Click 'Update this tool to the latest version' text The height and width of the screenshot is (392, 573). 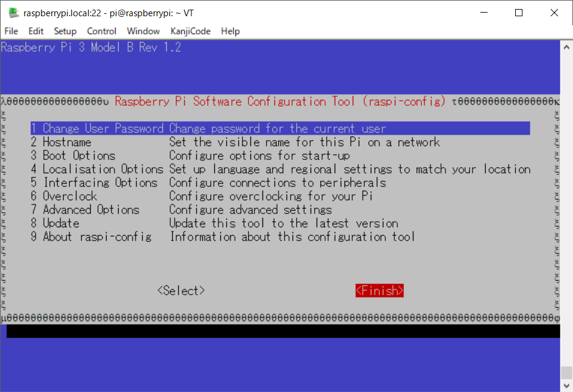tap(283, 223)
